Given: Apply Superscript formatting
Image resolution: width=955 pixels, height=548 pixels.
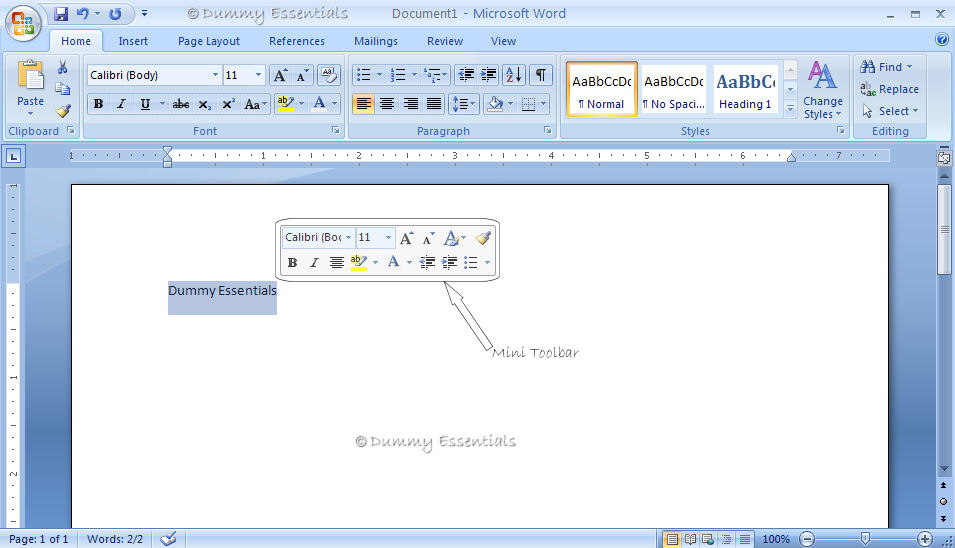Looking at the screenshot, I should click(228, 104).
